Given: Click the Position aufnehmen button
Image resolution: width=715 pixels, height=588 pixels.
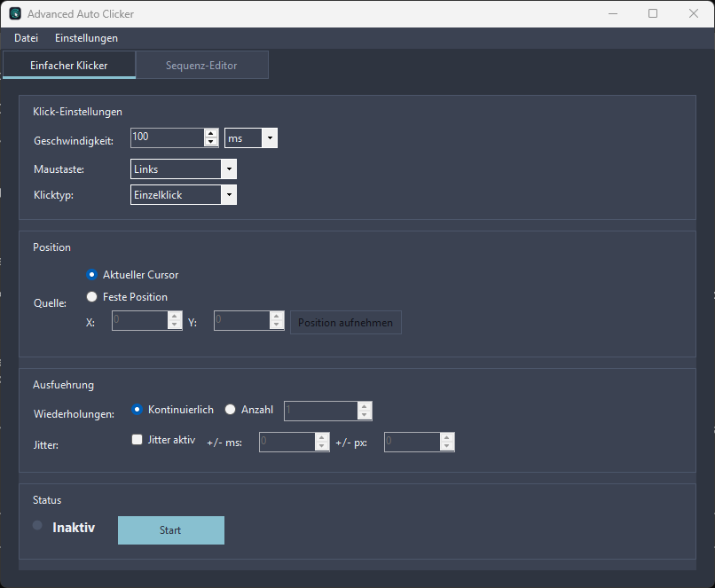Looking at the screenshot, I should (346, 323).
